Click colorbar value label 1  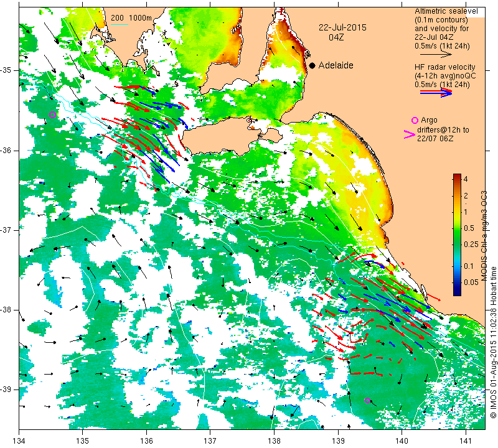point(466,212)
